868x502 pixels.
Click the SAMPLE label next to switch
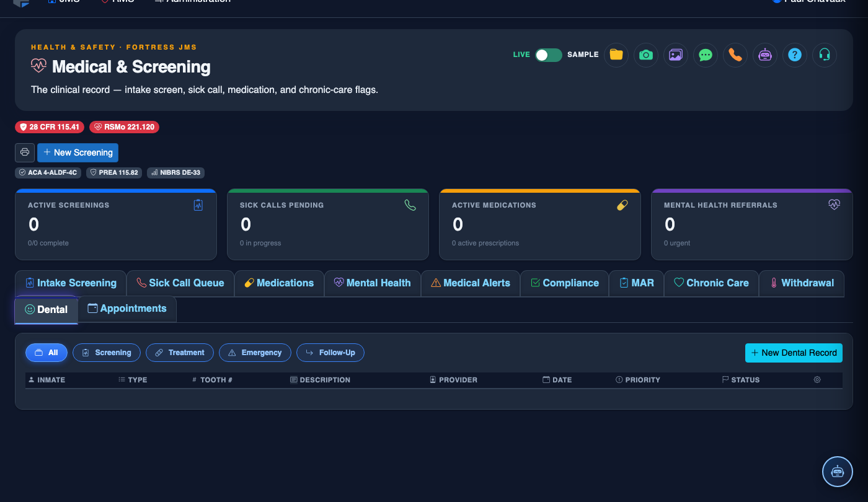pyautogui.click(x=583, y=55)
